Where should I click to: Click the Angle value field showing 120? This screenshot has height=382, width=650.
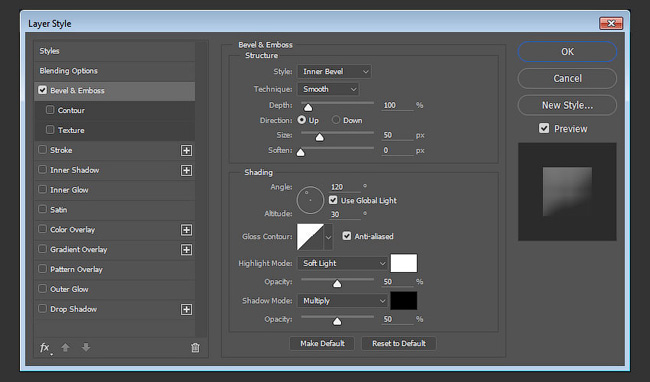coord(345,187)
